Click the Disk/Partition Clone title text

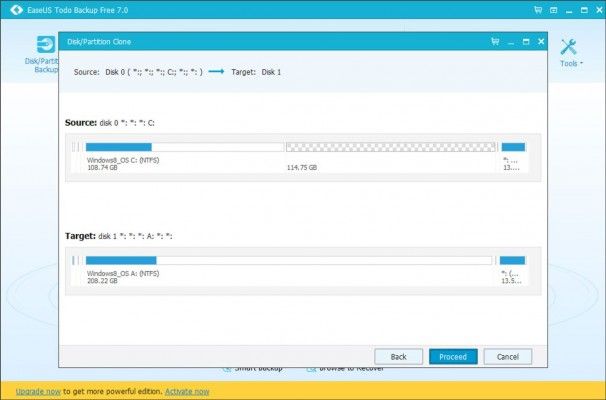(x=99, y=41)
